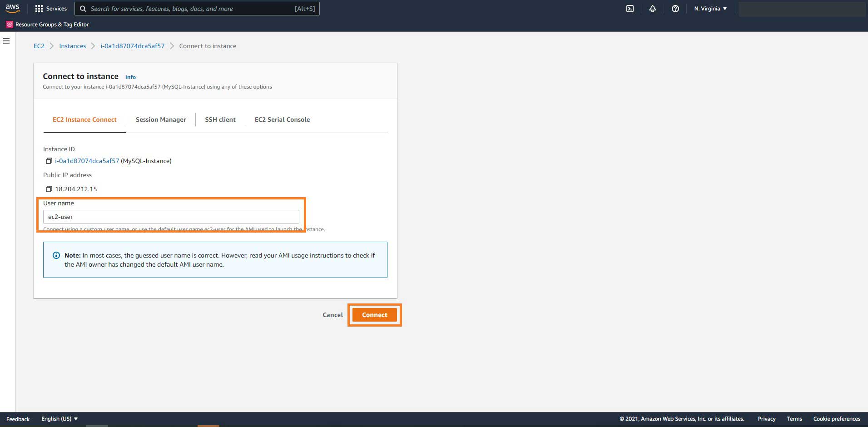Viewport: 868px width, 427px height.
Task: Click the orange Connect button
Action: [375, 315]
